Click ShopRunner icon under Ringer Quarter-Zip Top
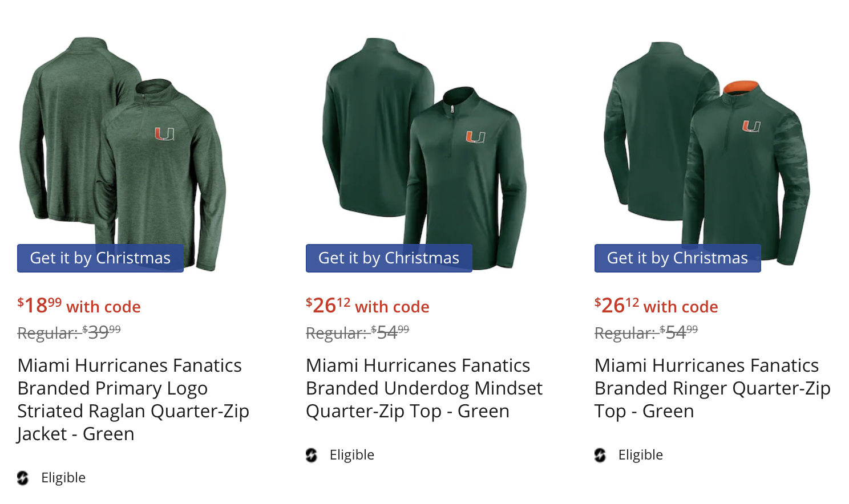This screenshot has height=504, width=849. tap(600, 455)
